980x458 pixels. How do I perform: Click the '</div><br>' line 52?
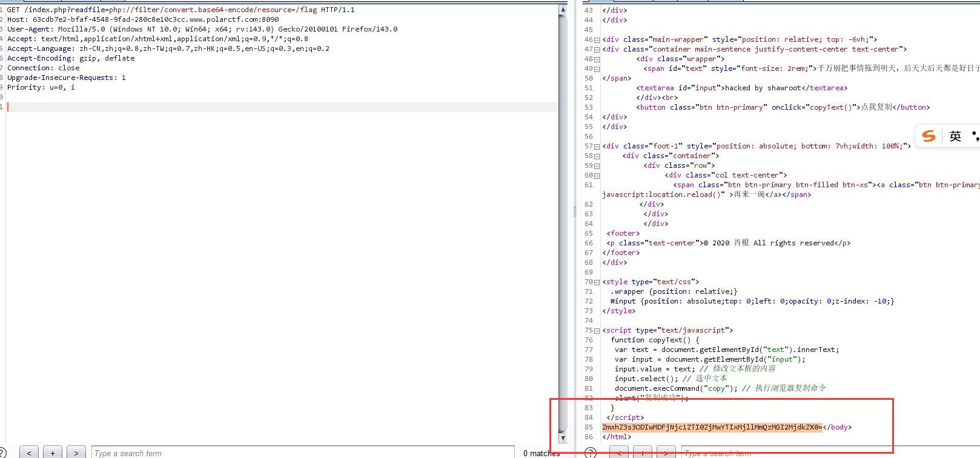657,98
